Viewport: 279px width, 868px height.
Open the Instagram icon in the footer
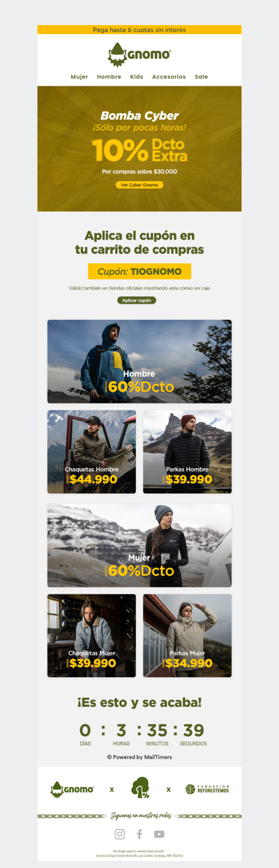pyautogui.click(x=120, y=834)
